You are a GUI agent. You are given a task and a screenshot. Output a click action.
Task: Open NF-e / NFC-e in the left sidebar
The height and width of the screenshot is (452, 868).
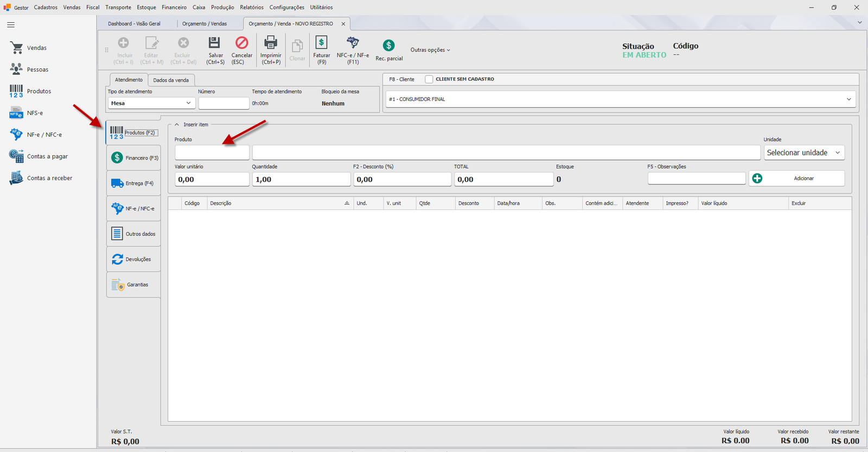pyautogui.click(x=36, y=135)
